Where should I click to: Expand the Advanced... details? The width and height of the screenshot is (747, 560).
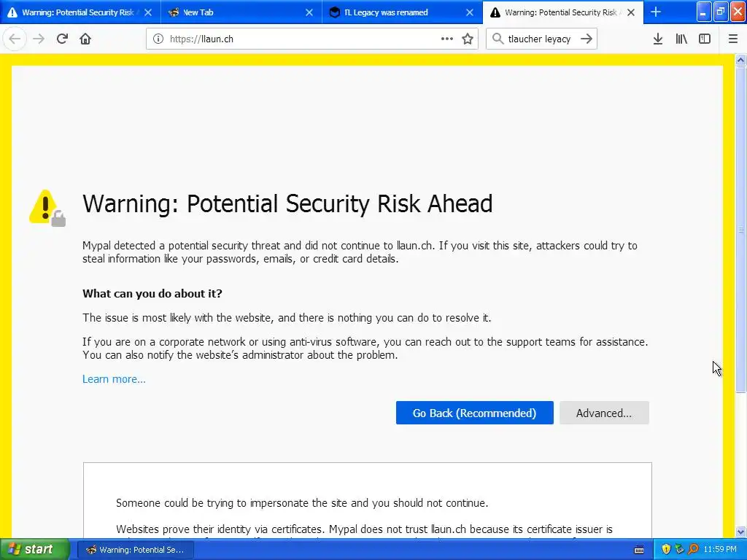(x=604, y=413)
